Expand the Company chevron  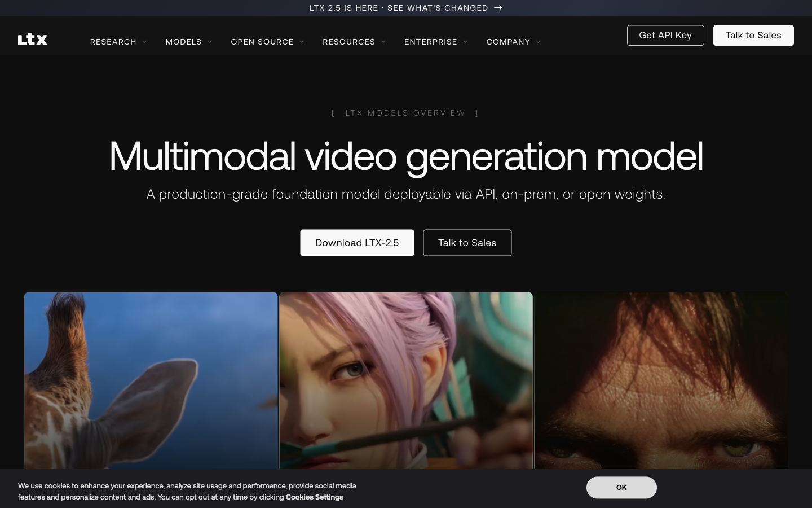tap(538, 42)
